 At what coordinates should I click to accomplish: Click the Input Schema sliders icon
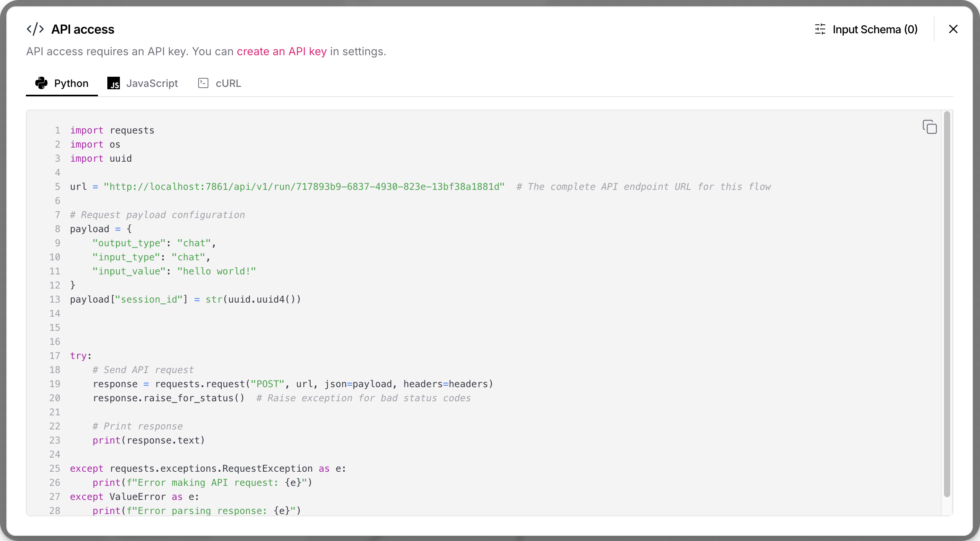(820, 29)
